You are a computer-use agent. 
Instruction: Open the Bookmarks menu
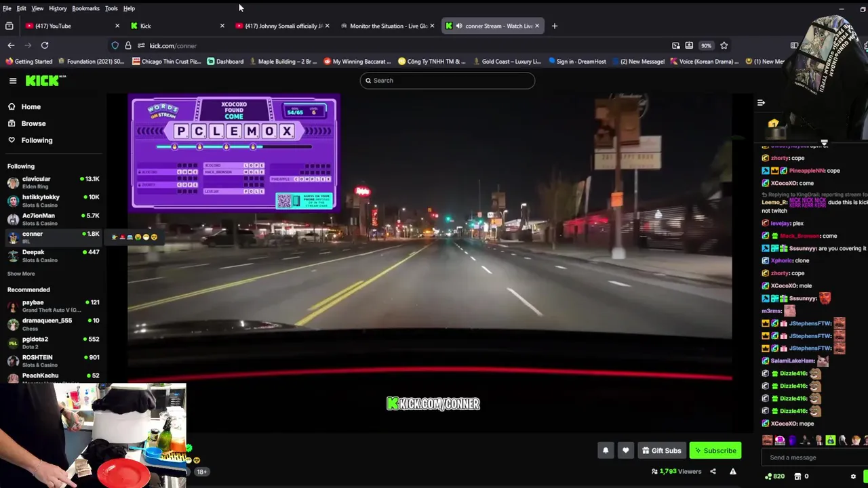tap(85, 8)
